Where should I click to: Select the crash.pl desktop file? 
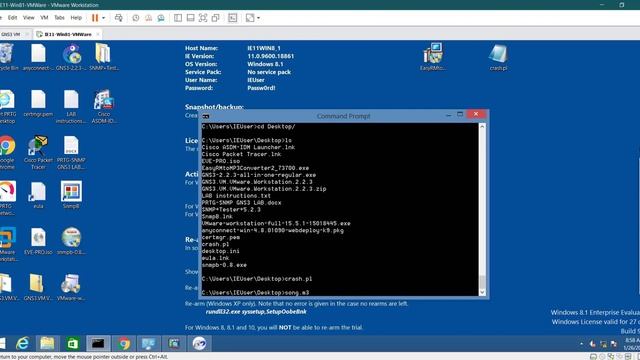(498, 57)
